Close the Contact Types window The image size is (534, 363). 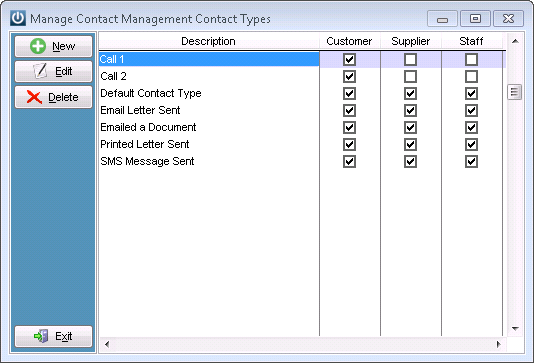(x=508, y=18)
